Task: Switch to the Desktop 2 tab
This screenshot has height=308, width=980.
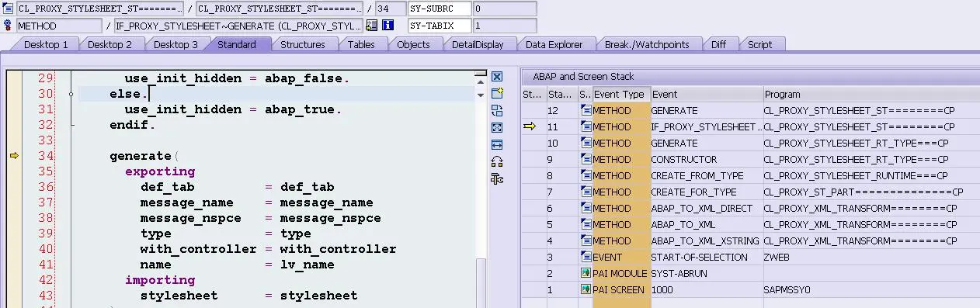Action: (109, 44)
